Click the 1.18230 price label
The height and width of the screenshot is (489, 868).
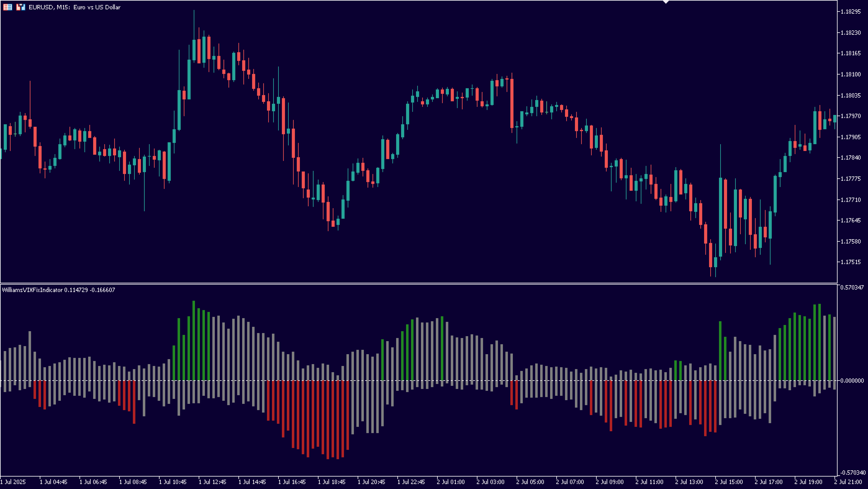click(x=850, y=32)
